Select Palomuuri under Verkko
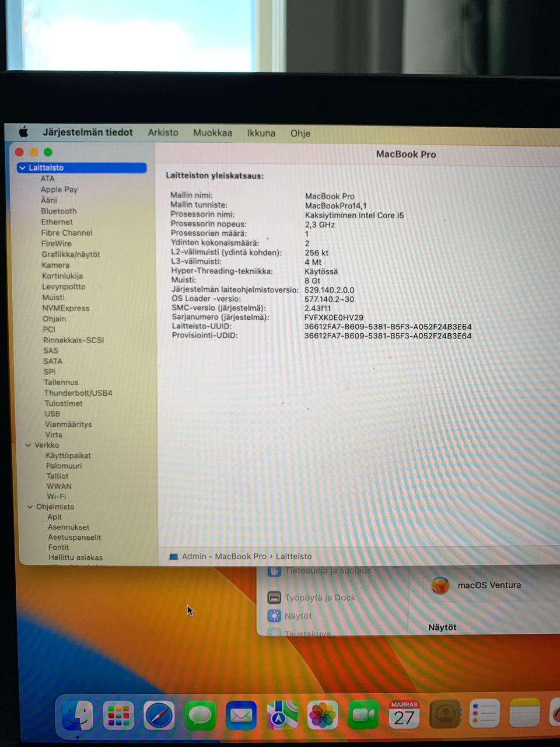 pyautogui.click(x=64, y=466)
